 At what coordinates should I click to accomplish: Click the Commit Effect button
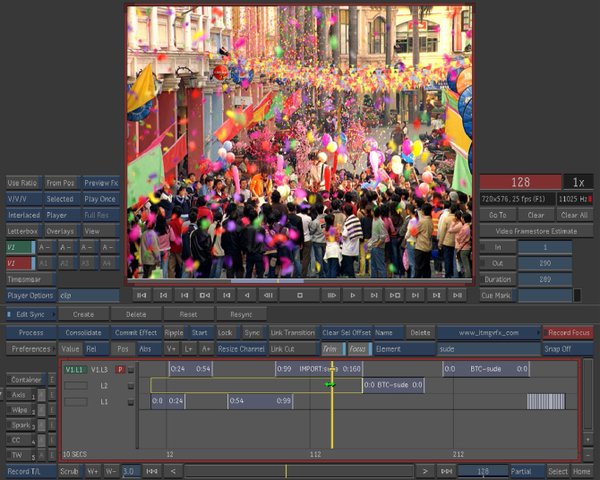tap(135, 332)
